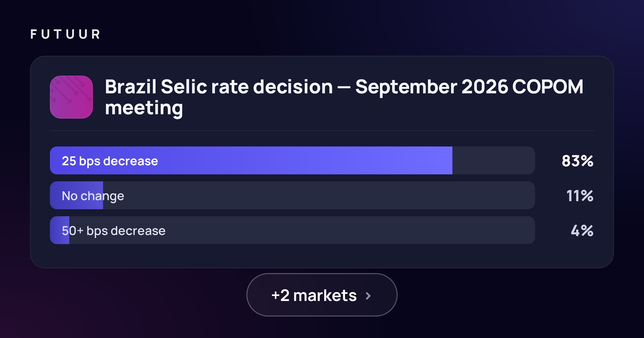644x338 pixels.
Task: Click the September 2026 COPOM text
Action: click(469, 87)
